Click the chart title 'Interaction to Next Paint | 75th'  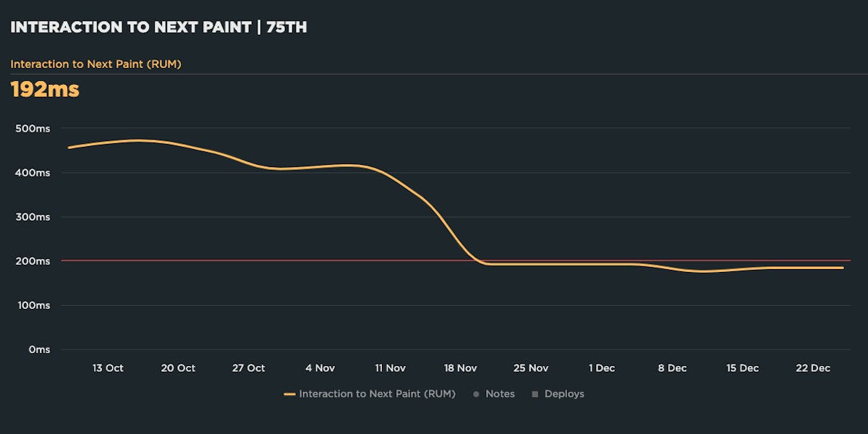click(x=158, y=27)
